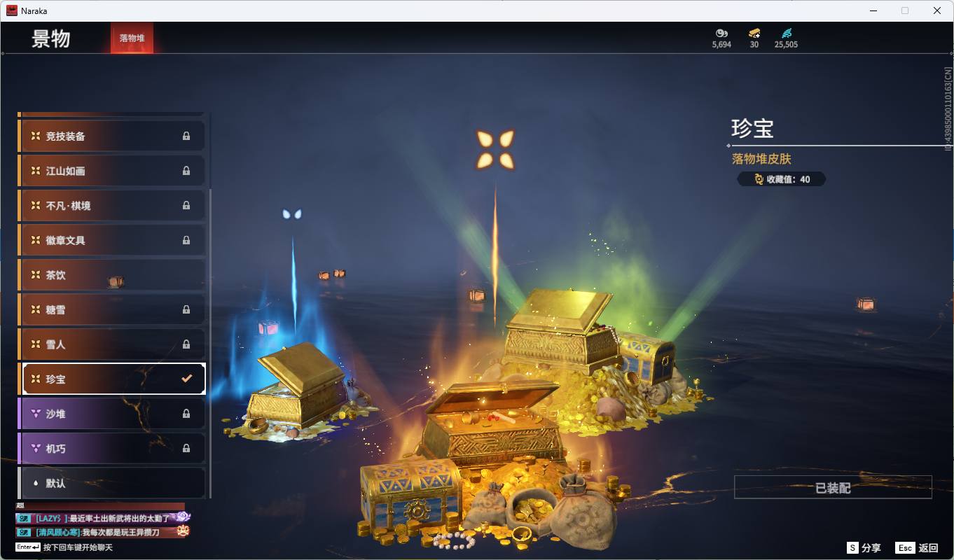This screenshot has height=560, width=954.
Task: Click the lock icon on 徽章文具
Action: point(186,240)
